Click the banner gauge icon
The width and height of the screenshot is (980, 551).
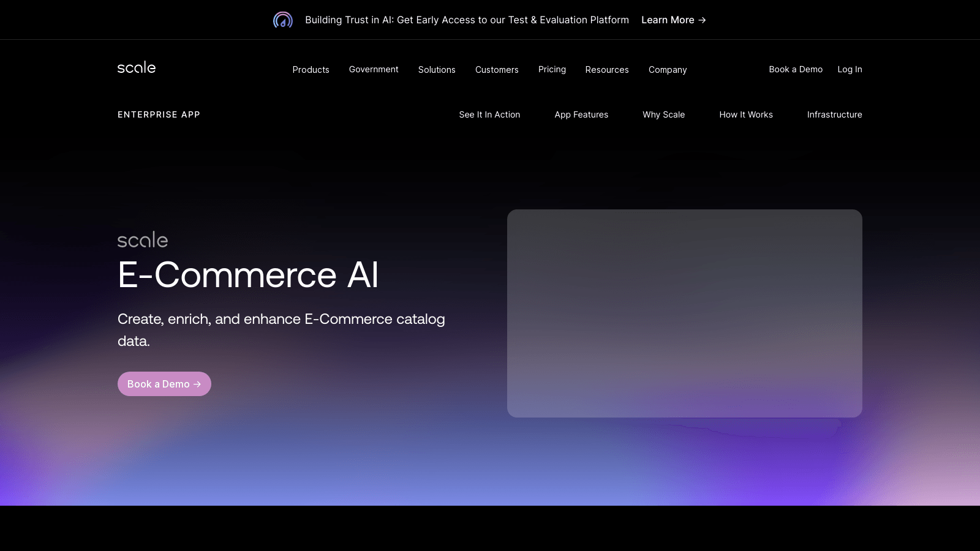click(283, 20)
